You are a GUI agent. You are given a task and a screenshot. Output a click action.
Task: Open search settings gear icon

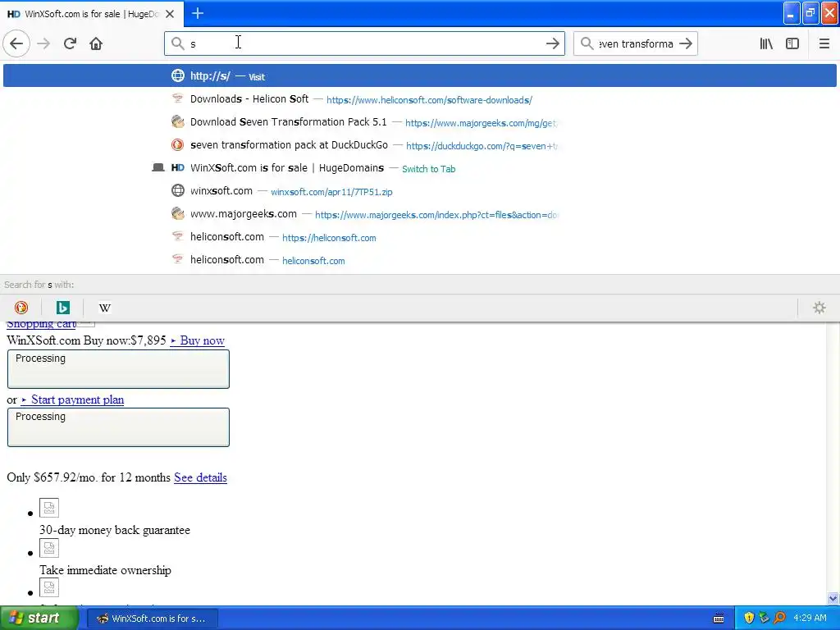pyautogui.click(x=819, y=308)
